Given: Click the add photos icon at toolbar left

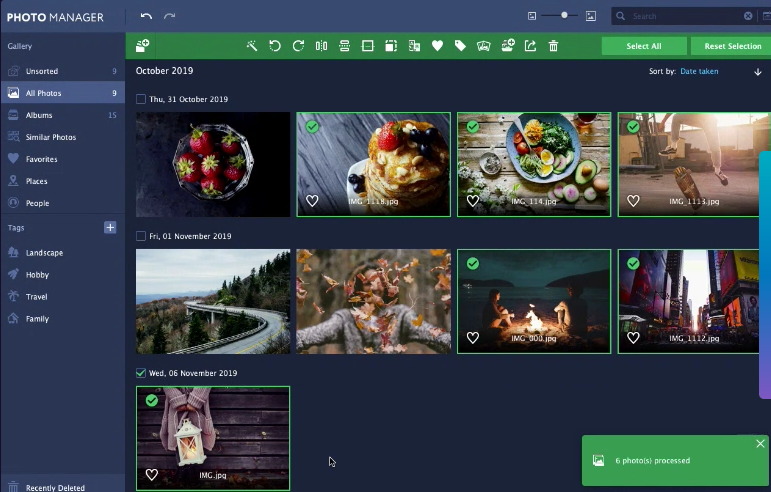Looking at the screenshot, I should click(143, 46).
